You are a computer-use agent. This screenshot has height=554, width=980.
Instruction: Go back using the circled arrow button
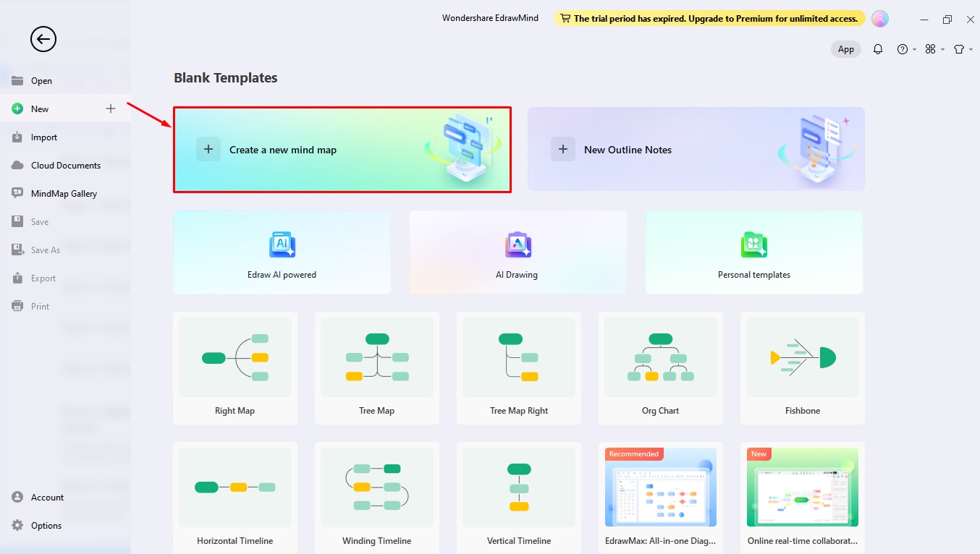coord(43,39)
